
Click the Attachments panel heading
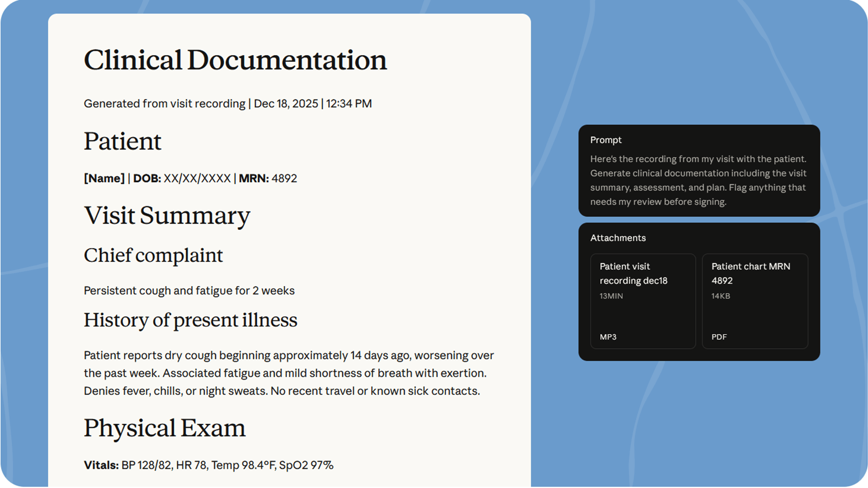point(618,238)
